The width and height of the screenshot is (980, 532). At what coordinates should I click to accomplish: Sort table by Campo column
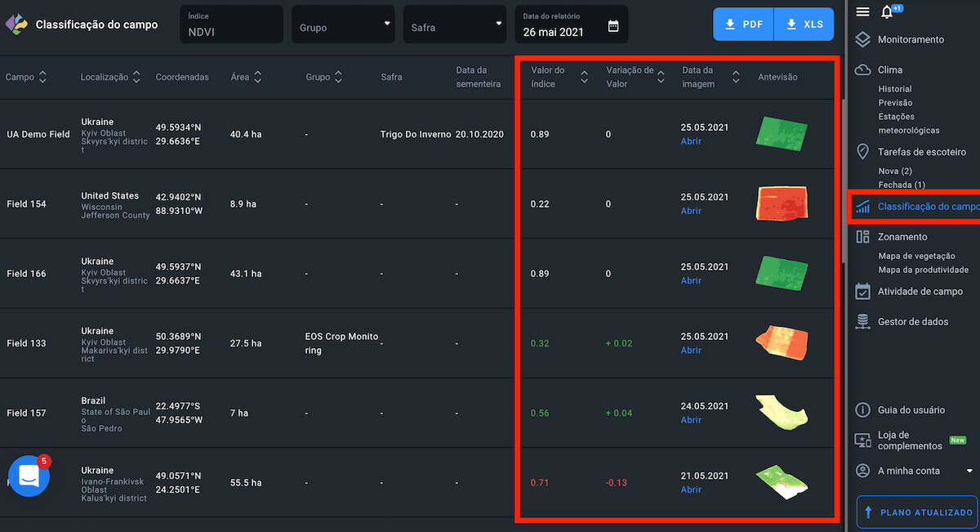point(42,77)
